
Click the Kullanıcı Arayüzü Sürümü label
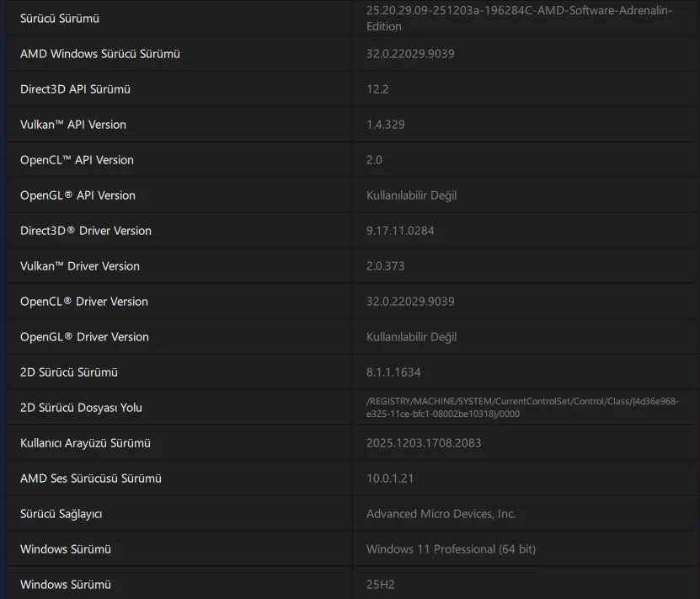tap(85, 443)
